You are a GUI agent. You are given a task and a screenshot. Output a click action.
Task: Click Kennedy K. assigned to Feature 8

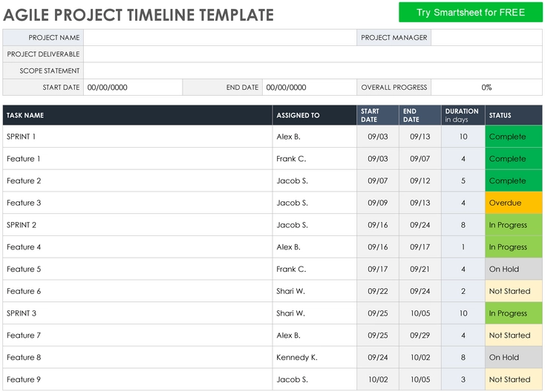[315, 357]
